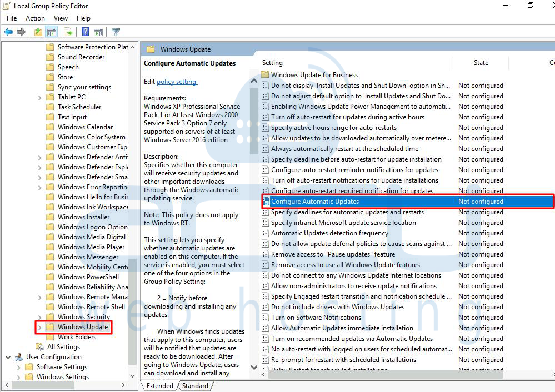This screenshot has width=555, height=392.
Task: Open the Action menu
Action: [35, 18]
